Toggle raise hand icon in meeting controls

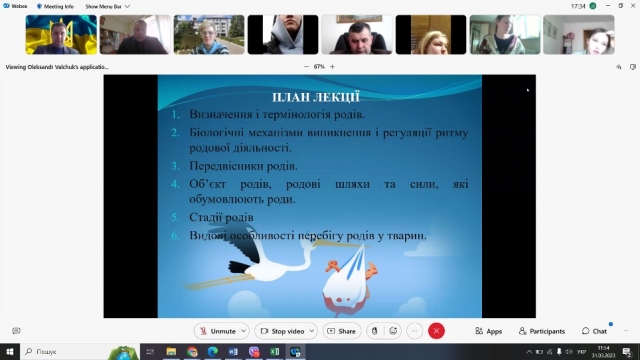click(x=374, y=331)
